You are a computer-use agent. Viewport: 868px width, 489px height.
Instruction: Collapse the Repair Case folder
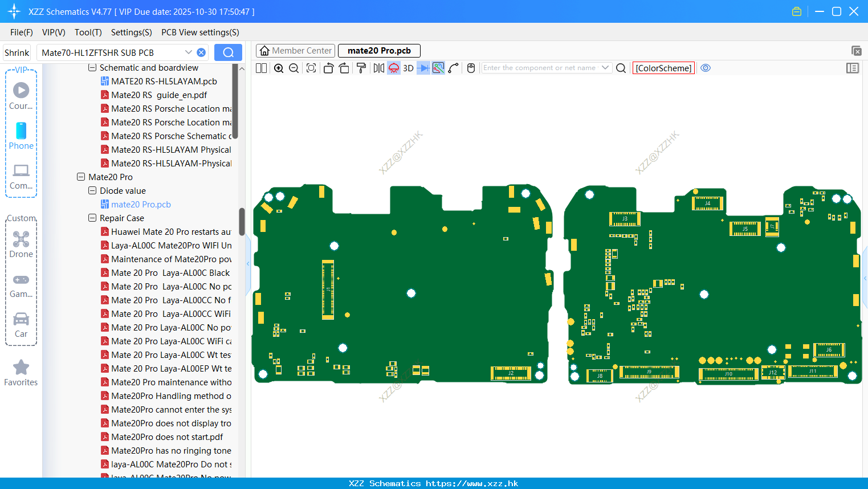(92, 218)
